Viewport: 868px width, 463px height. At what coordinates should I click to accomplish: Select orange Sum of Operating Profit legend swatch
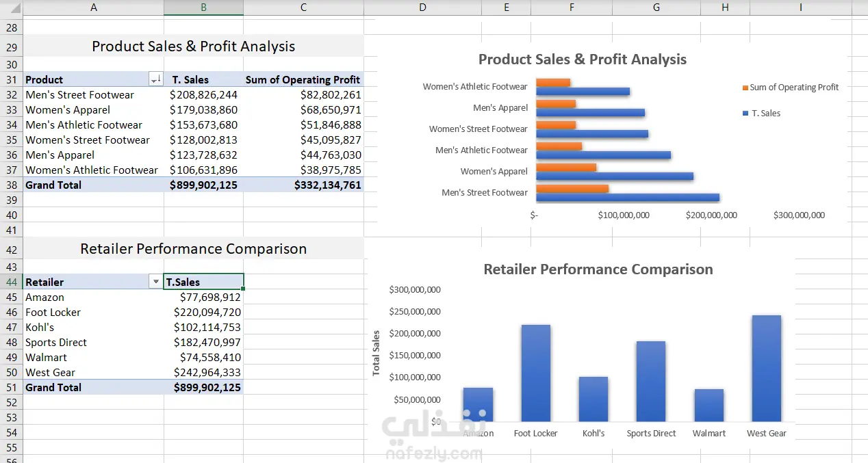tap(745, 88)
